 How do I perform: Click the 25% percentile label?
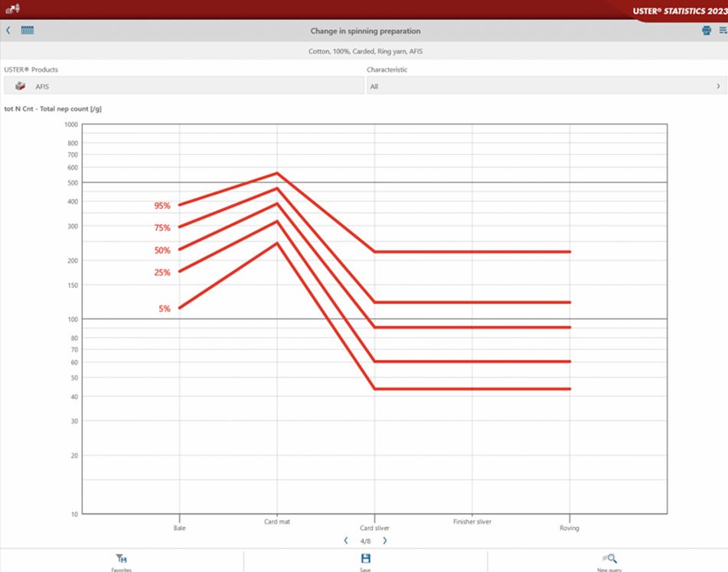(162, 273)
